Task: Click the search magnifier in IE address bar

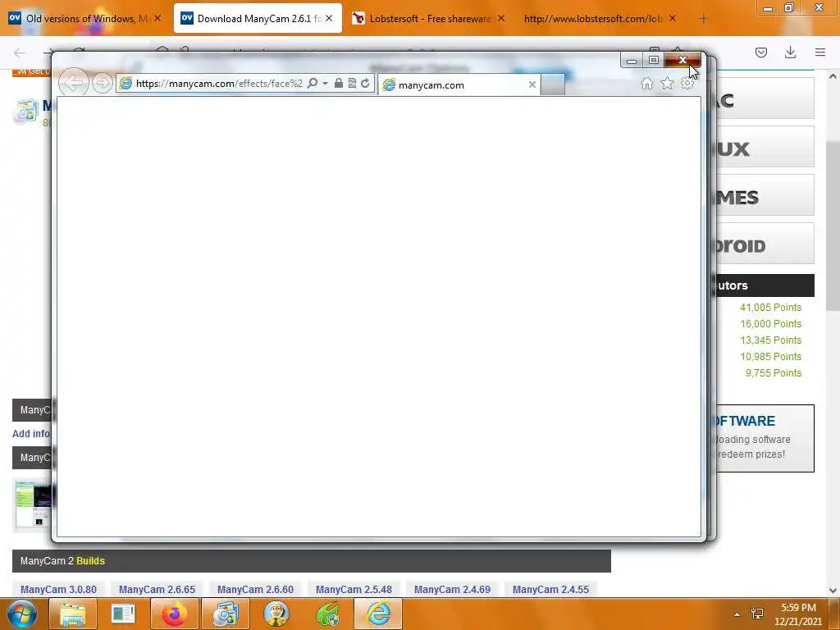Action: (x=313, y=83)
